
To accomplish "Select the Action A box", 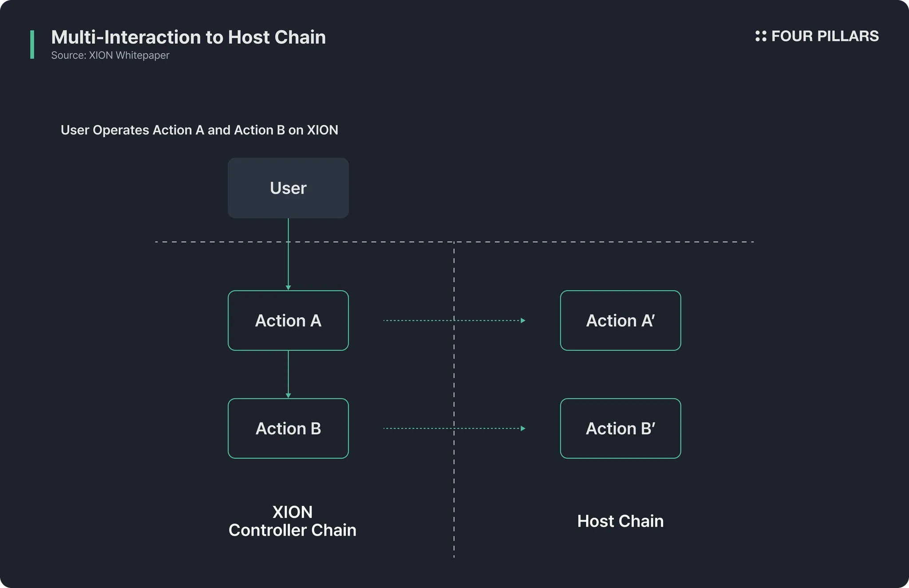I will coord(288,320).
